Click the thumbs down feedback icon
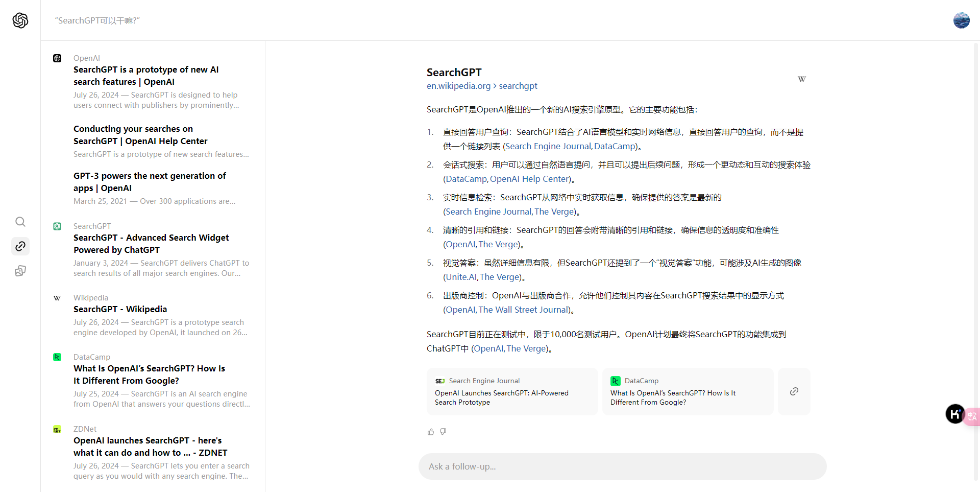 (443, 432)
